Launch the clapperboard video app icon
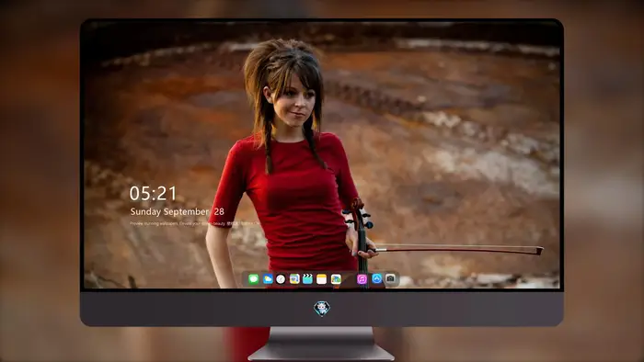 click(307, 279)
